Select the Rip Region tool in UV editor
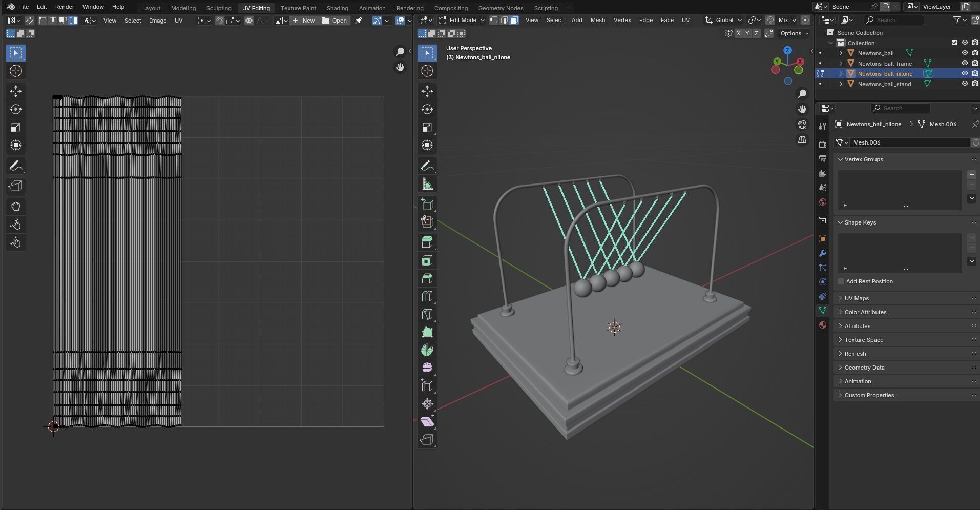Viewport: 980px width, 510px height. 16,186
